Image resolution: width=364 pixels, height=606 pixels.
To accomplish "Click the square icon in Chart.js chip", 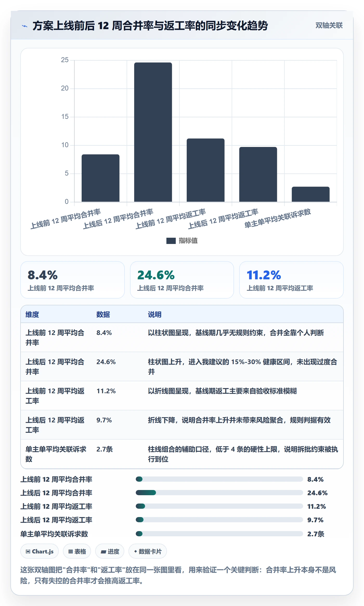I will coord(28,552).
